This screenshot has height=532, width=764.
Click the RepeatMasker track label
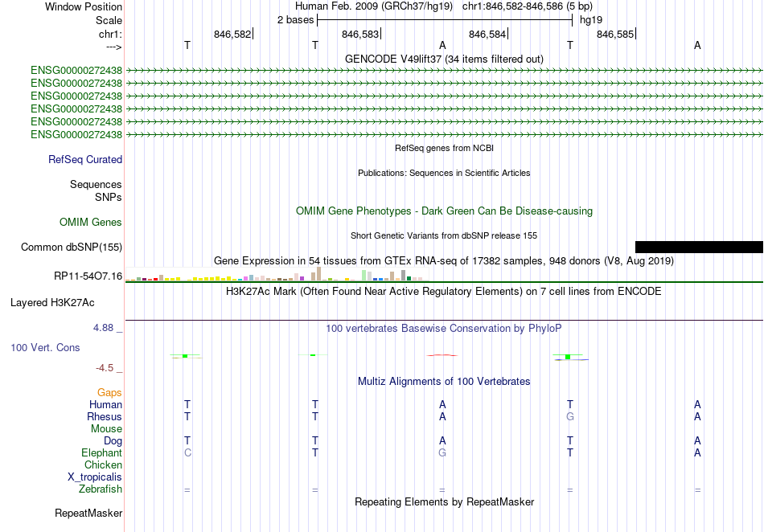(88, 514)
